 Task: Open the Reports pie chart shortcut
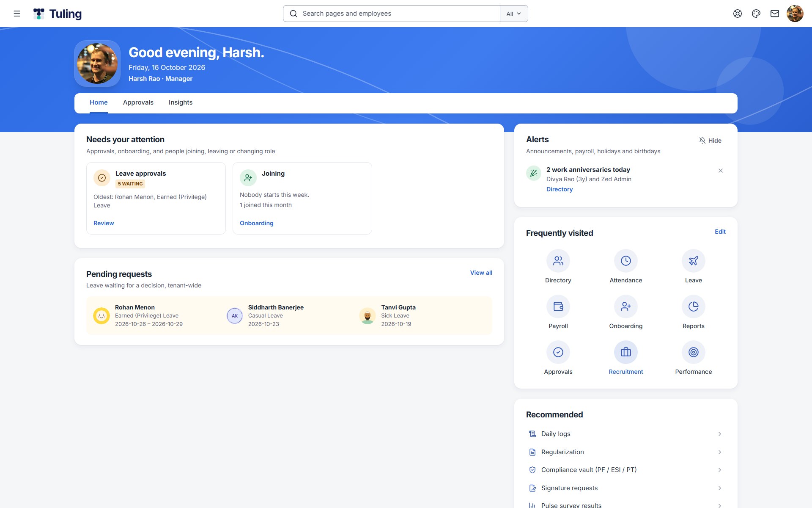pos(694,306)
